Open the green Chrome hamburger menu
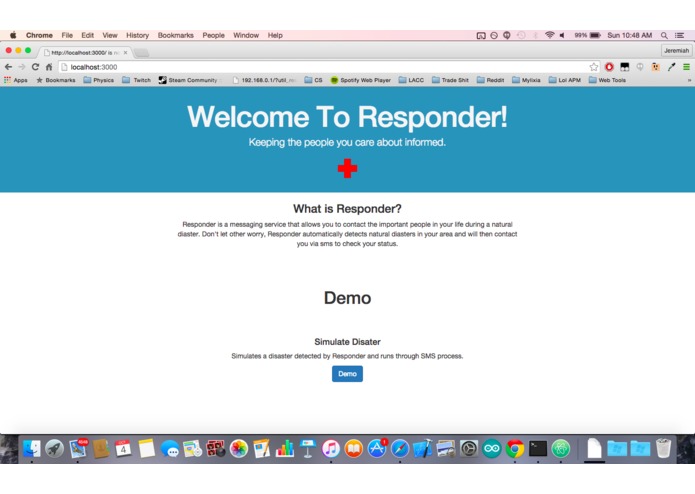695x494 pixels. [x=686, y=67]
